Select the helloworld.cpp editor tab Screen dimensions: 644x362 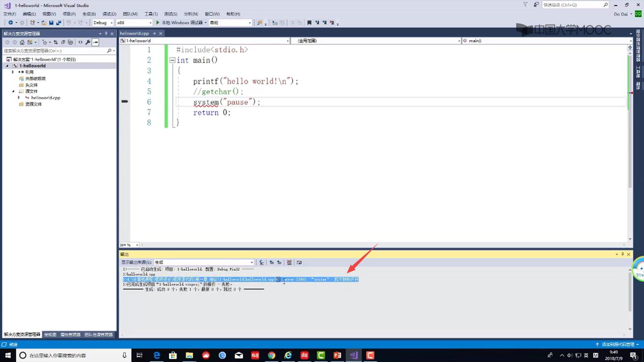point(135,34)
